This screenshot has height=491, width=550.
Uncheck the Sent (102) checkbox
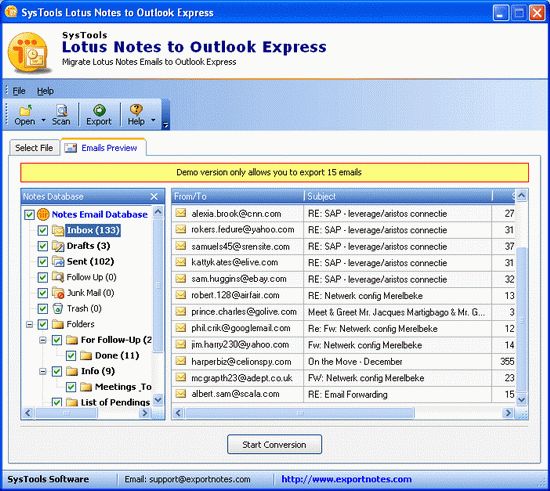(x=43, y=262)
